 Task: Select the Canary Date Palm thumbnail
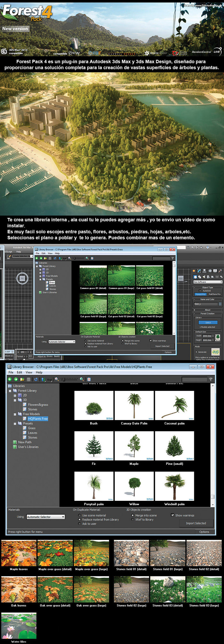(x=134, y=405)
